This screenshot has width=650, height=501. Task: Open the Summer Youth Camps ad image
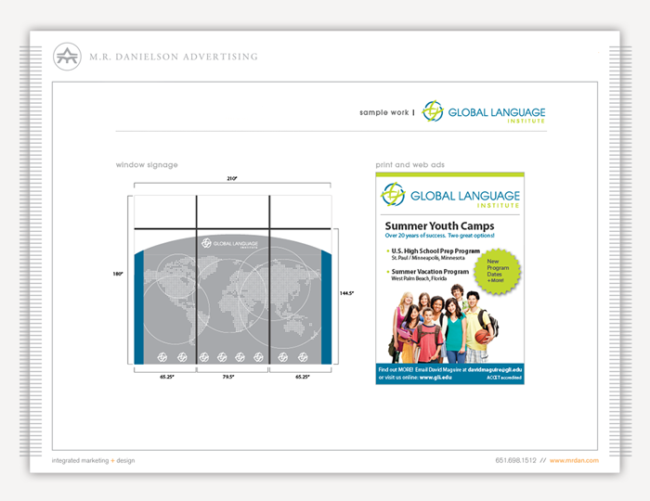(x=450, y=278)
